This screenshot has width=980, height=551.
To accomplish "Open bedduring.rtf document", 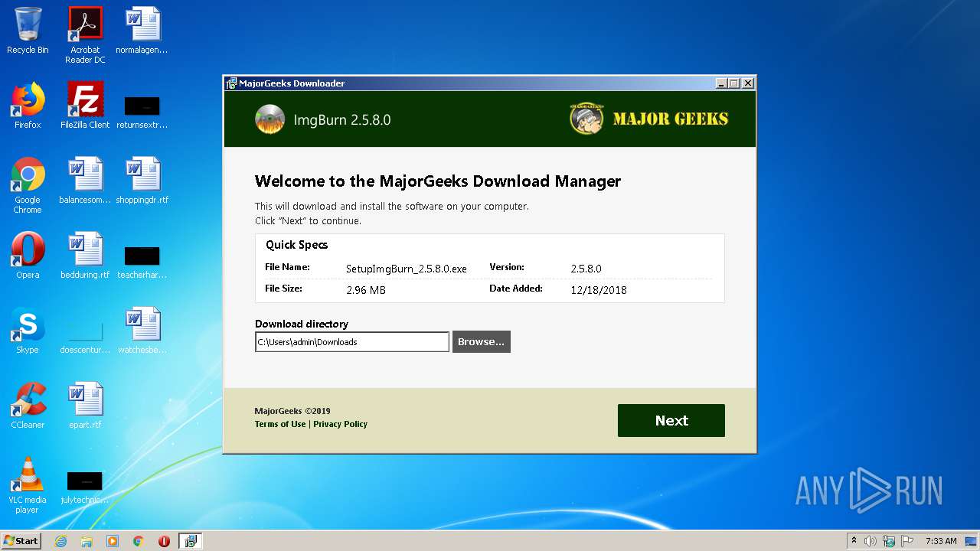I will [85, 256].
